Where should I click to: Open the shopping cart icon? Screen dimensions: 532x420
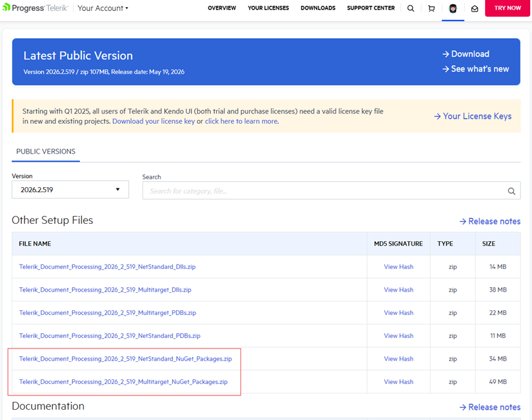[431, 8]
